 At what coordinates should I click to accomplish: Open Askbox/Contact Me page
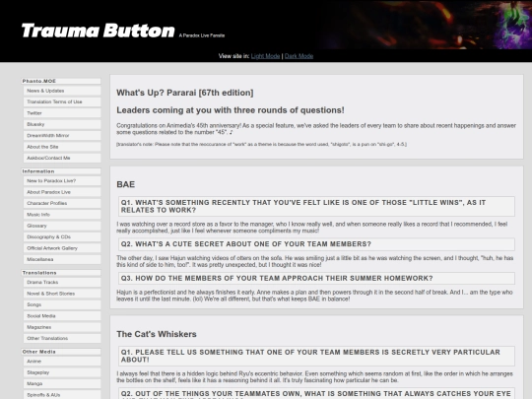tap(62, 158)
